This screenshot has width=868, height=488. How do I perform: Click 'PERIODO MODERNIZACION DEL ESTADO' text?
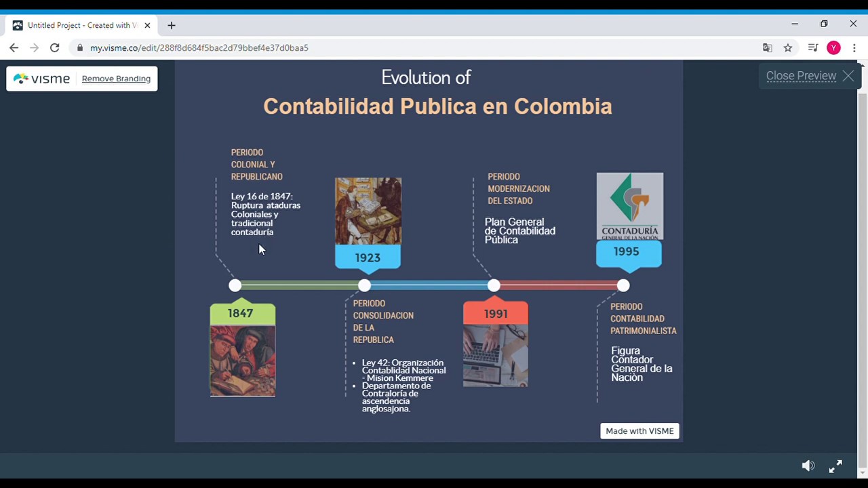point(519,189)
